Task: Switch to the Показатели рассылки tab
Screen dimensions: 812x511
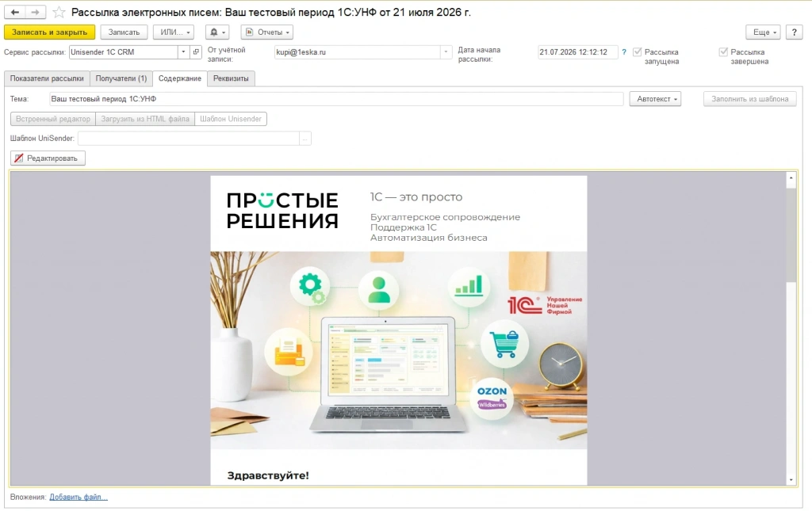Action: point(47,78)
